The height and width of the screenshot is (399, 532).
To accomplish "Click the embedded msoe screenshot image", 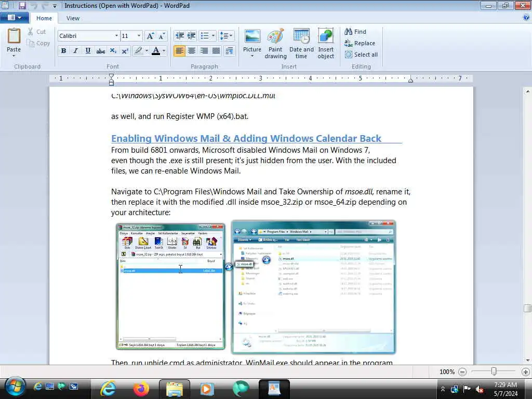I will [x=256, y=287].
